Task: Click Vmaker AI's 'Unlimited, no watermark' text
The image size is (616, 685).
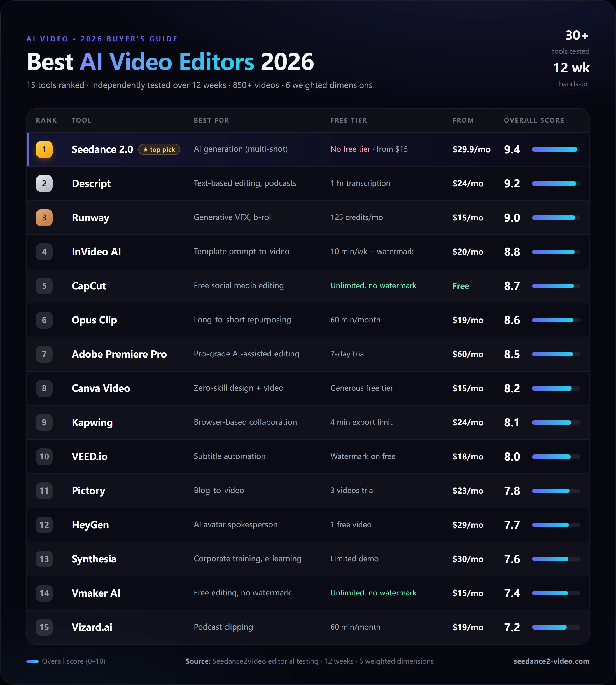Action: (x=373, y=593)
